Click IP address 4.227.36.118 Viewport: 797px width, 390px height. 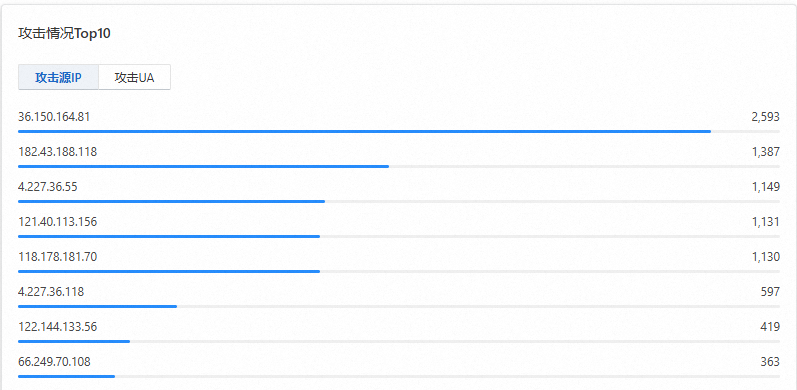point(51,292)
